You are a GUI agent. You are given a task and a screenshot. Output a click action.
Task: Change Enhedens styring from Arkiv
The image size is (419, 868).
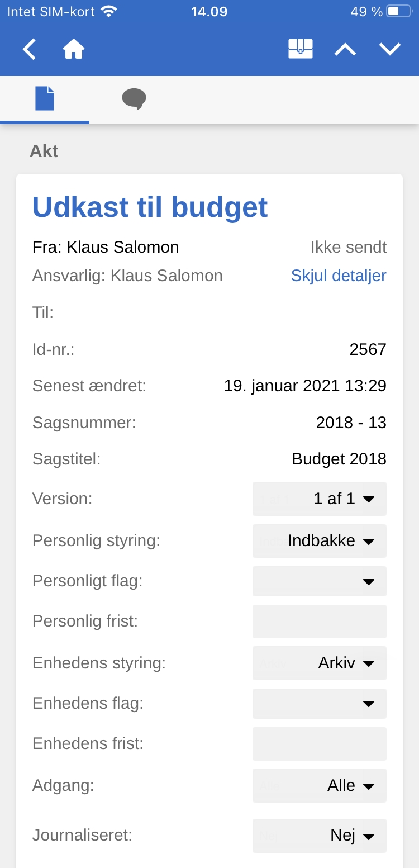[x=320, y=663]
